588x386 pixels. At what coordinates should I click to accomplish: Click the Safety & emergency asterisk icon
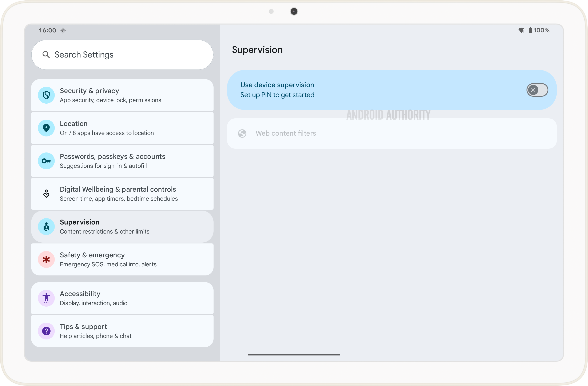[x=46, y=259]
